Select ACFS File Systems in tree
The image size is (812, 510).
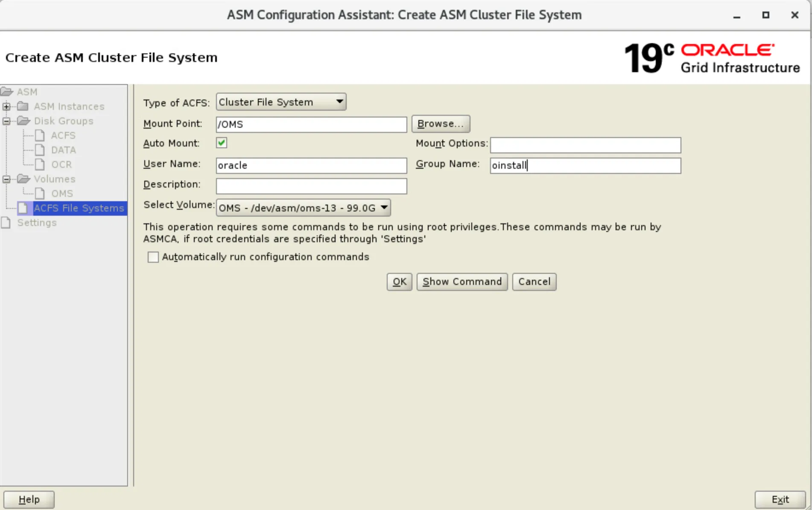point(79,208)
